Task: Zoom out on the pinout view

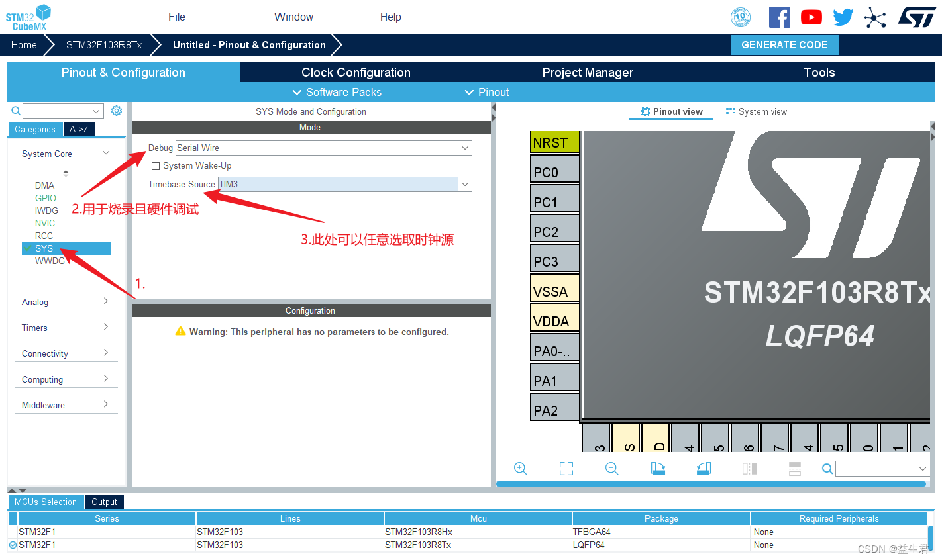Action: 612,469
